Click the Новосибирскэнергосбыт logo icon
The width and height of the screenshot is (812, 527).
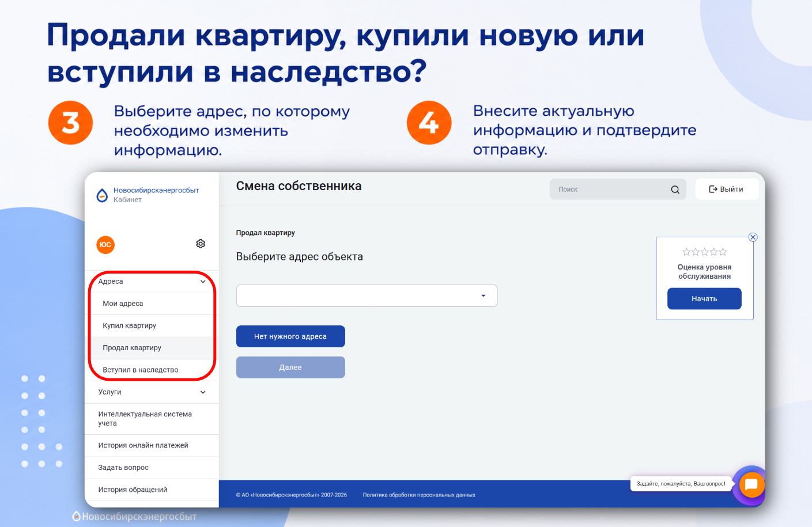pos(102,195)
